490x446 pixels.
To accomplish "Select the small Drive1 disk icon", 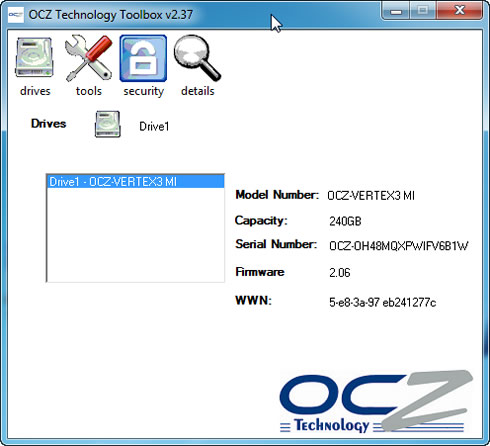I will point(107,124).
